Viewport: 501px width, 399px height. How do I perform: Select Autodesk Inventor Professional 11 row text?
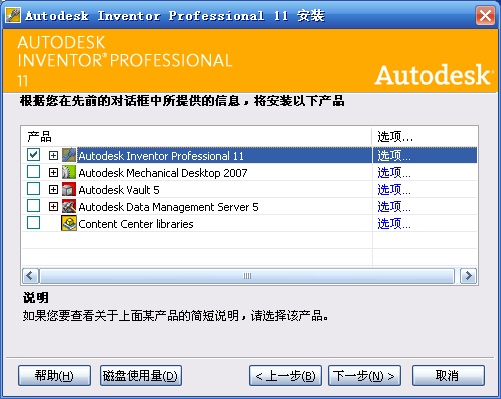pyautogui.click(x=161, y=156)
